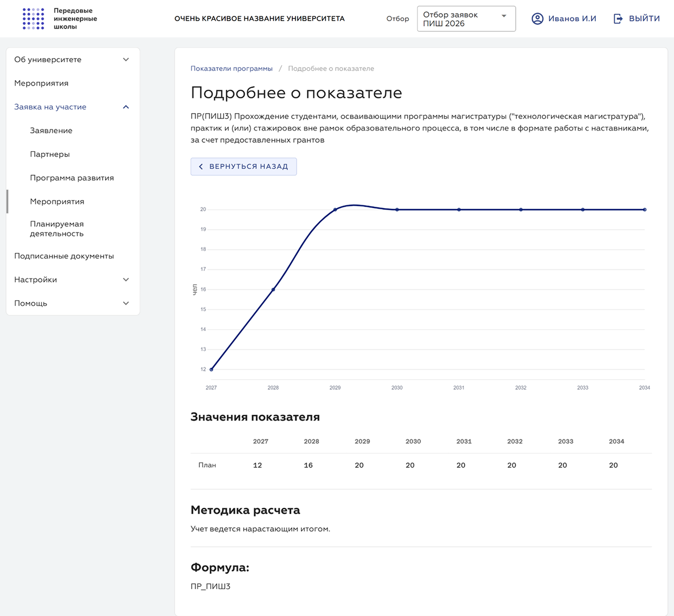
Task: Open Заявление submenu item
Action: 51,130
